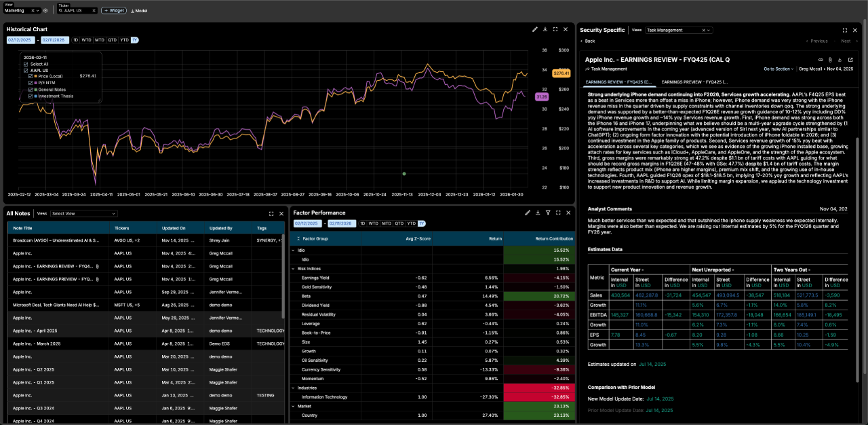Uncheck P/E NTM series in legend

tap(31, 83)
